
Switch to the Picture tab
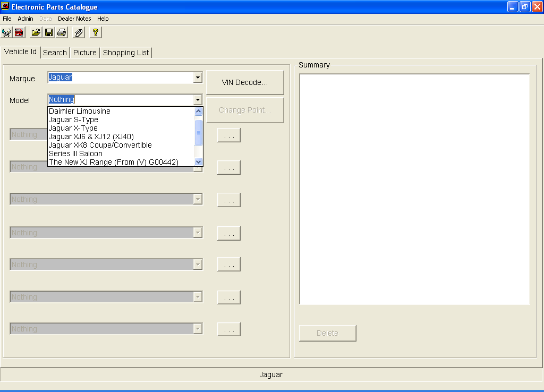pyautogui.click(x=84, y=53)
